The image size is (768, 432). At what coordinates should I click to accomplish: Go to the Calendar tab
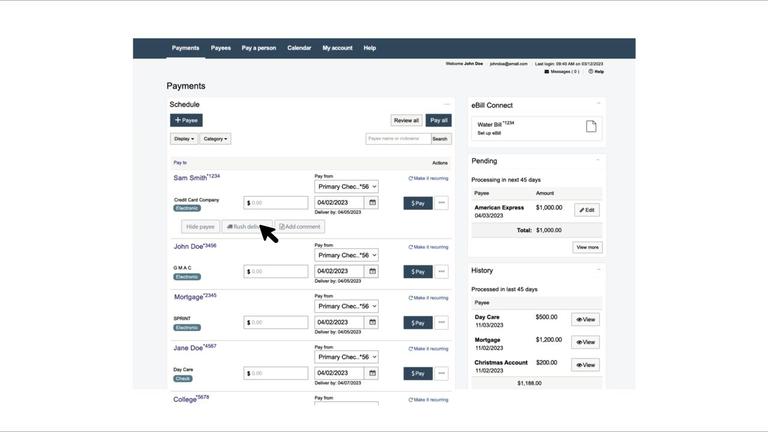(299, 48)
